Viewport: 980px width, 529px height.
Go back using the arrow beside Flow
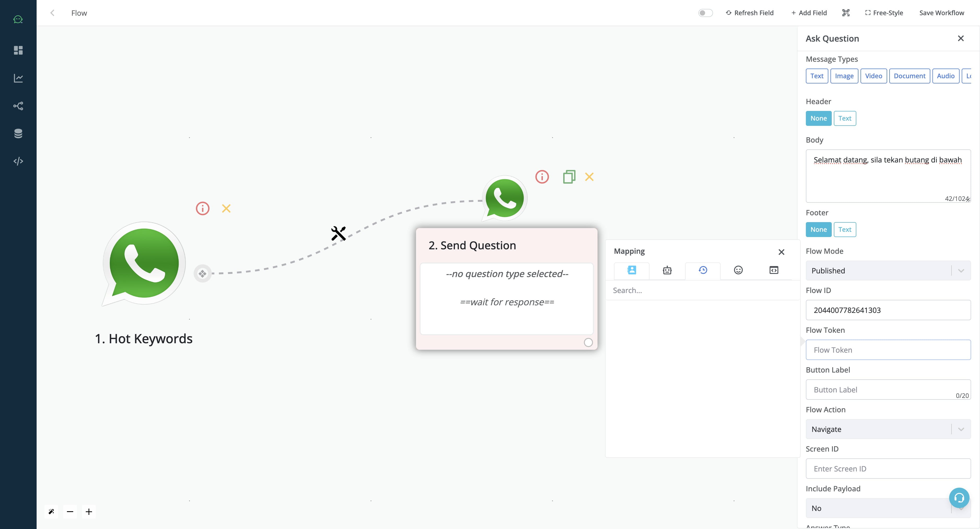(53, 13)
